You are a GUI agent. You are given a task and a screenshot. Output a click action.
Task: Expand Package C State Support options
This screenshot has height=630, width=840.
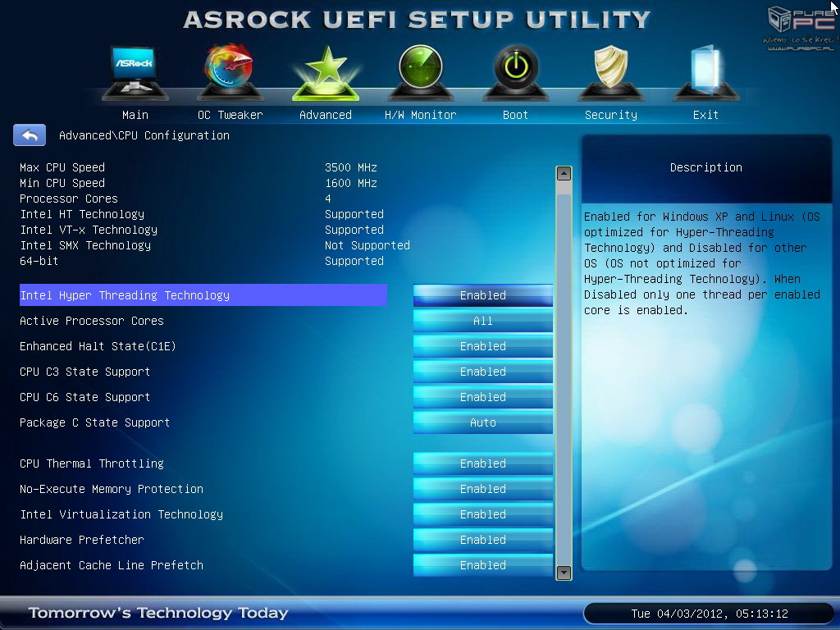click(482, 422)
